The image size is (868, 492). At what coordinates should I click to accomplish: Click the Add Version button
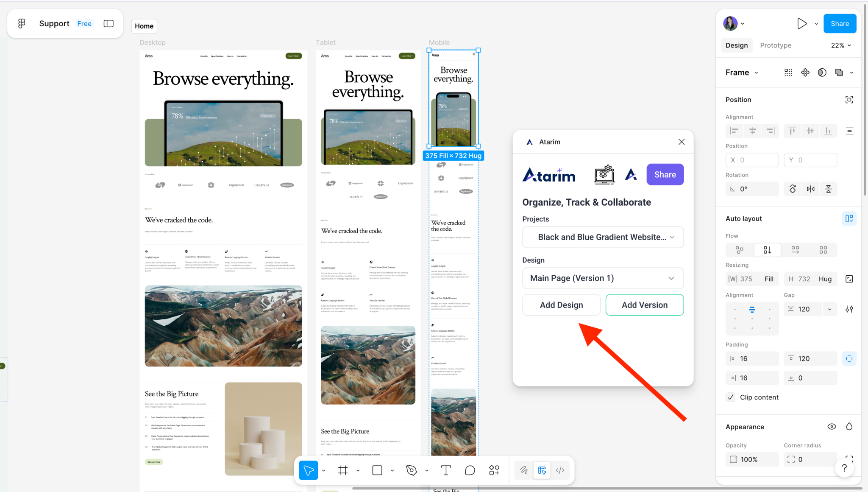click(644, 305)
